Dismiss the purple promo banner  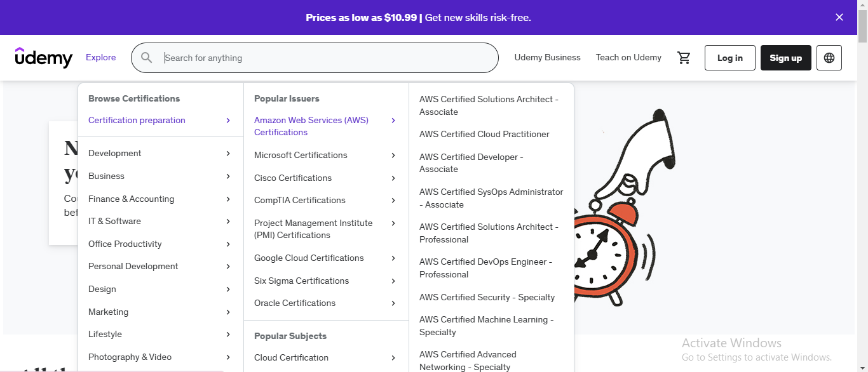point(839,17)
